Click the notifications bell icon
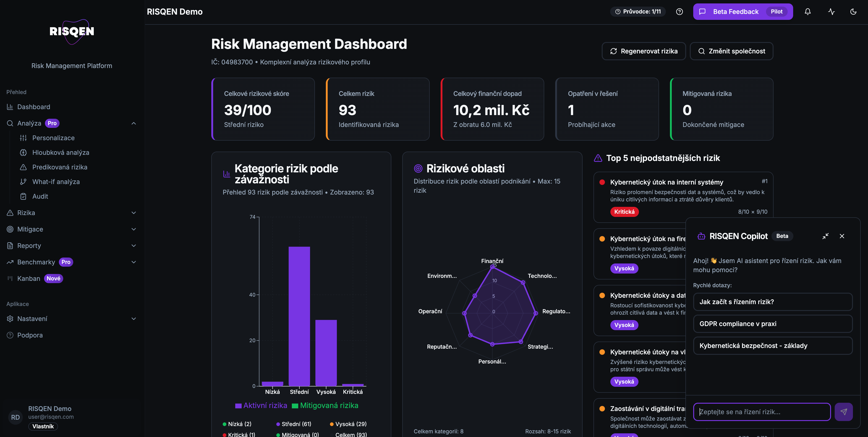868x437 pixels. (808, 12)
